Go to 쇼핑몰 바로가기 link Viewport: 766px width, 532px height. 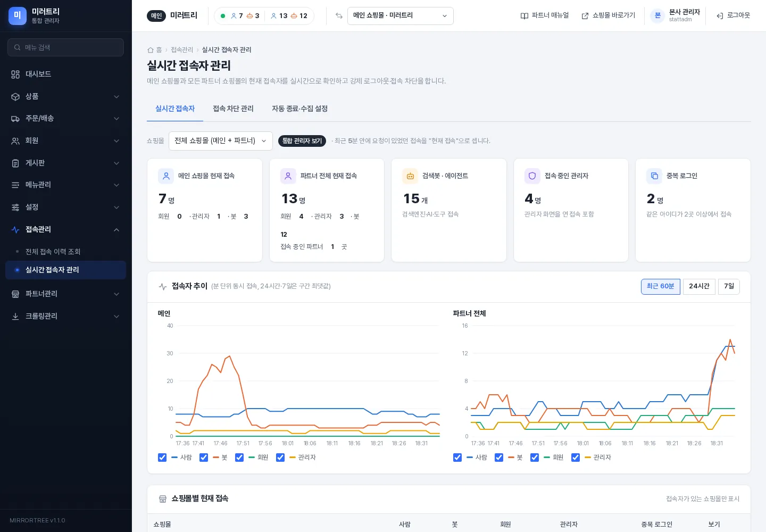click(x=609, y=16)
